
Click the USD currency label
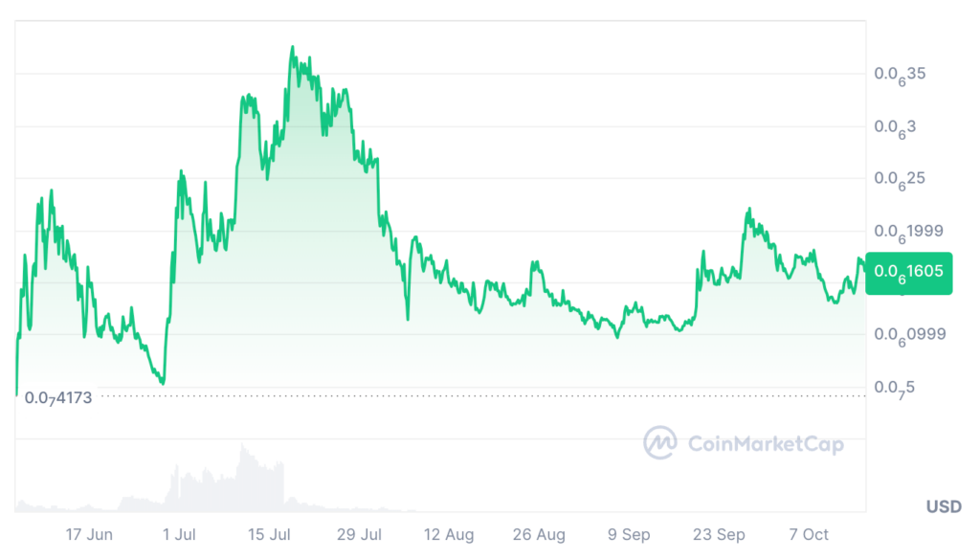pos(944,507)
